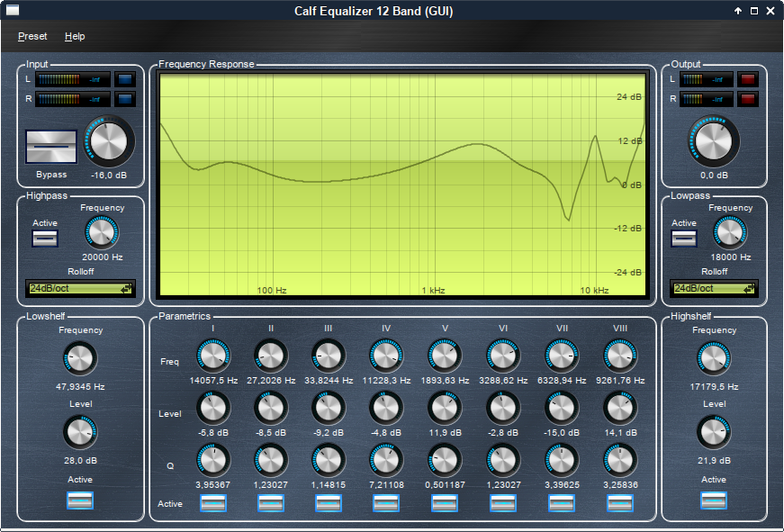The width and height of the screenshot is (784, 532).
Task: Open the Help menu
Action: tap(75, 37)
